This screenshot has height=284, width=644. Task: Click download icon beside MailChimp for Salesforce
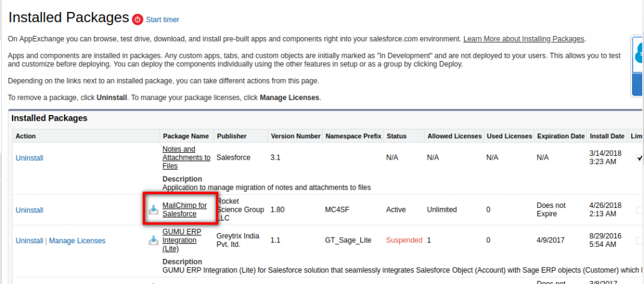[153, 210]
